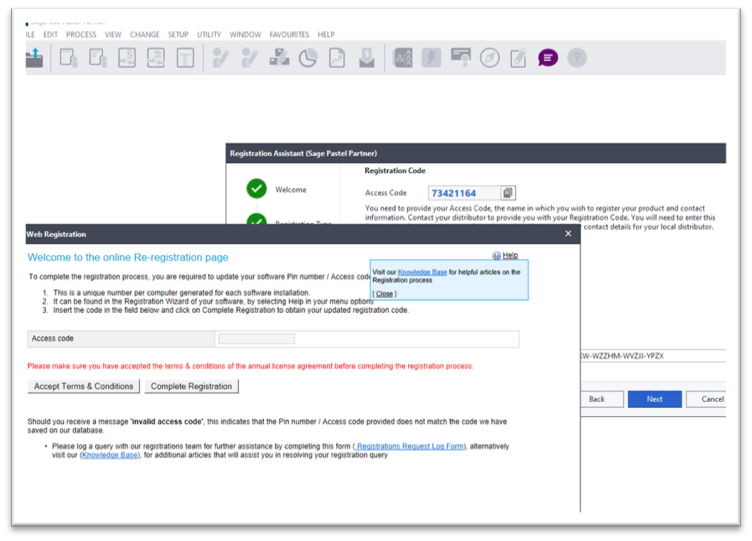Open the supplier documents icon in toolbar
752x541 pixels.
[98, 58]
